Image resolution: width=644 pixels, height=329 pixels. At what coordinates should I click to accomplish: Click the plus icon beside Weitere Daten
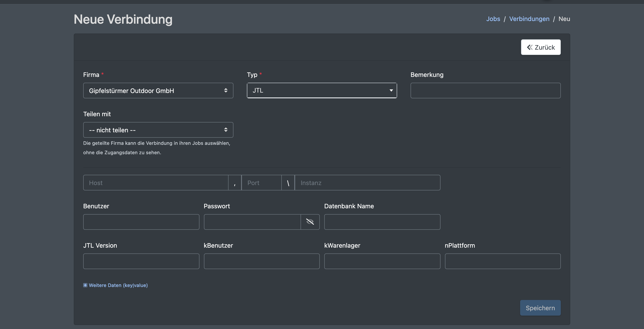(x=85, y=285)
